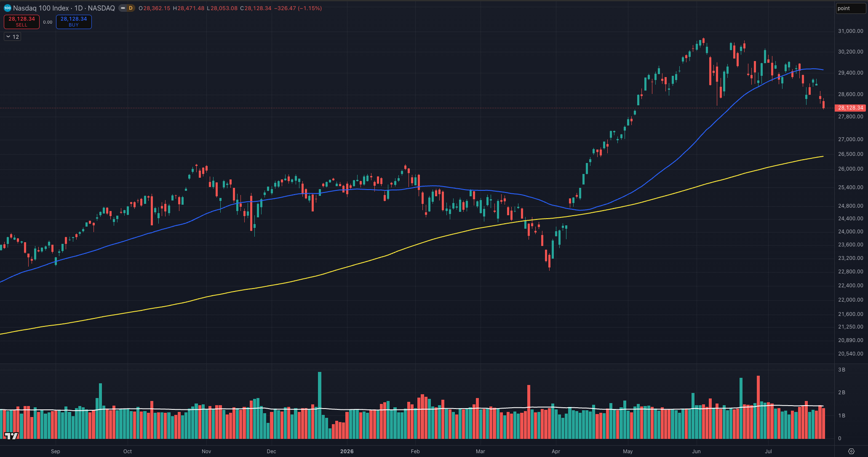Click the 26,500.00 price axis label
This screenshot has width=868, height=457.
pos(851,154)
